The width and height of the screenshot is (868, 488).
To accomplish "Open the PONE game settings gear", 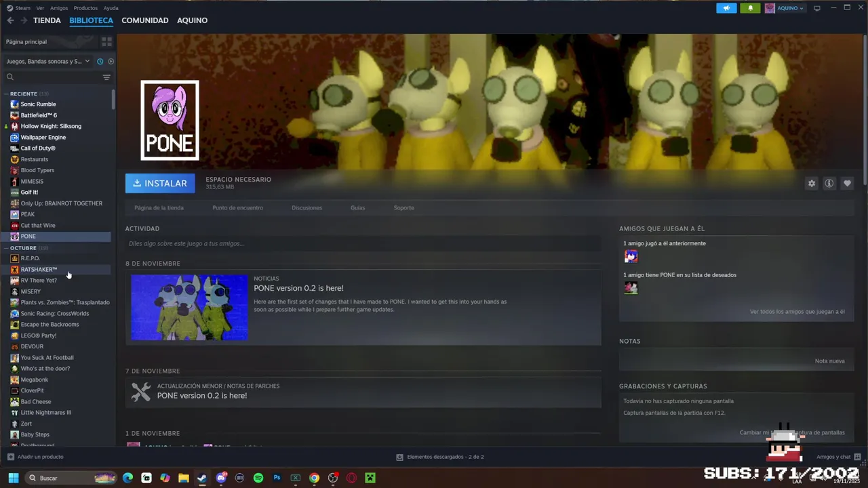I will 811,183.
